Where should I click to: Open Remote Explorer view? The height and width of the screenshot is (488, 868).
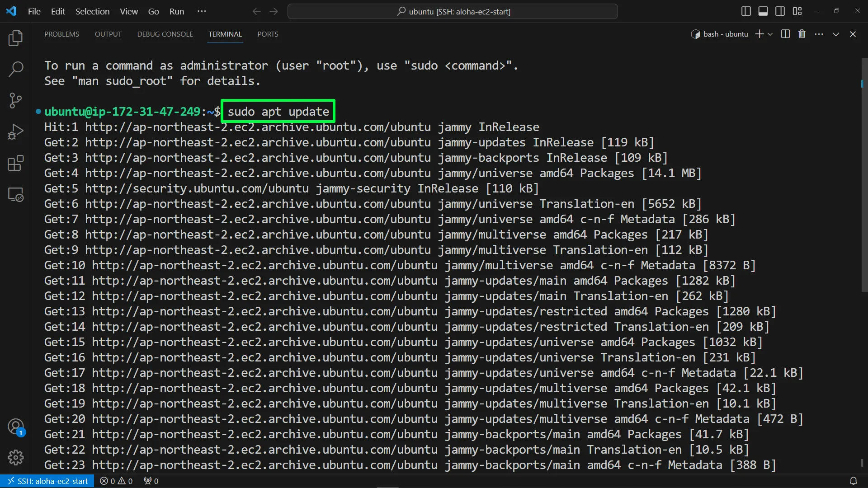tap(15, 195)
